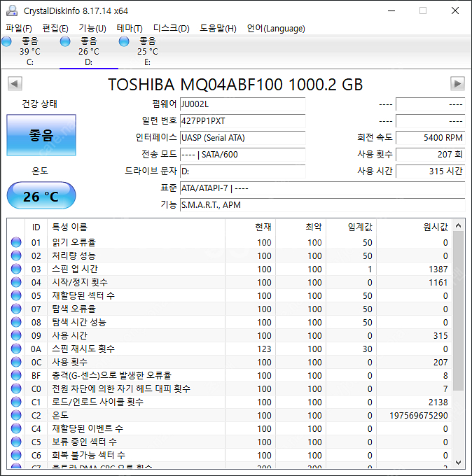This screenshot has width=472, height=476.
Task: Select the raw value 197569675290
Action: [x=419, y=416]
